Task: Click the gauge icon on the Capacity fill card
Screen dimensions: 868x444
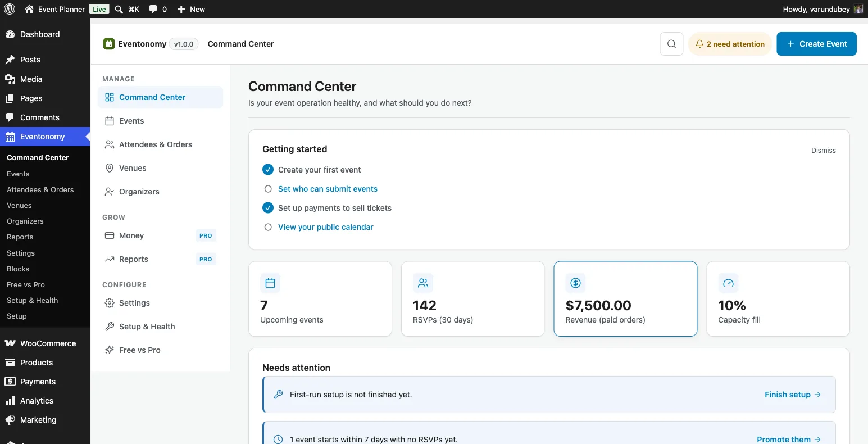Action: 728,283
